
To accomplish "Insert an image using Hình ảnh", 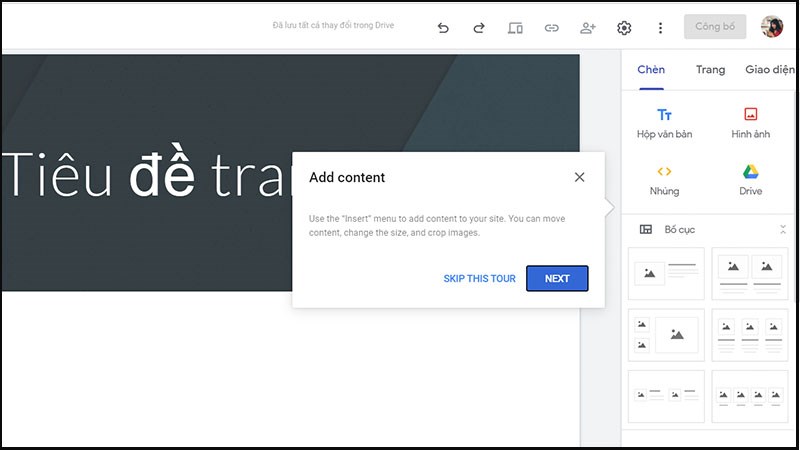I will click(750, 123).
